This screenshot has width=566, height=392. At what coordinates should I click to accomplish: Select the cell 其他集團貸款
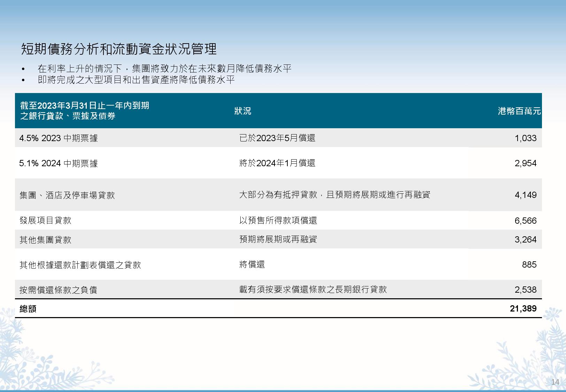pyautogui.click(x=45, y=240)
